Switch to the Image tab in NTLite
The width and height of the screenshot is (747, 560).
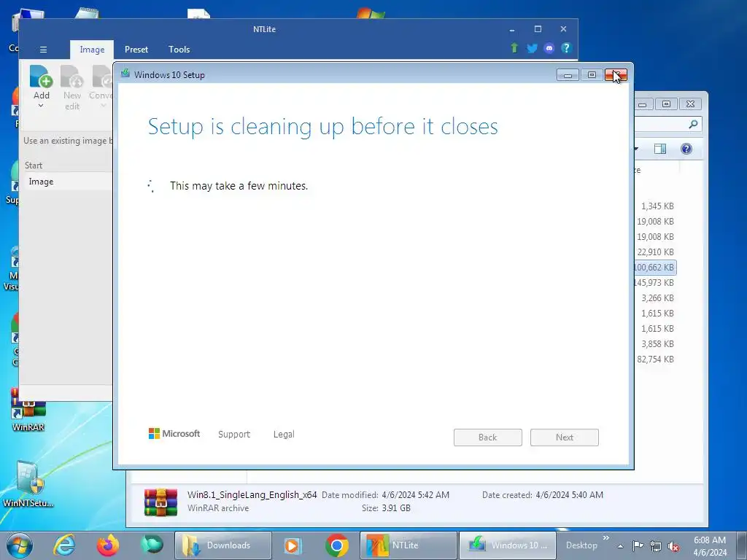point(92,50)
